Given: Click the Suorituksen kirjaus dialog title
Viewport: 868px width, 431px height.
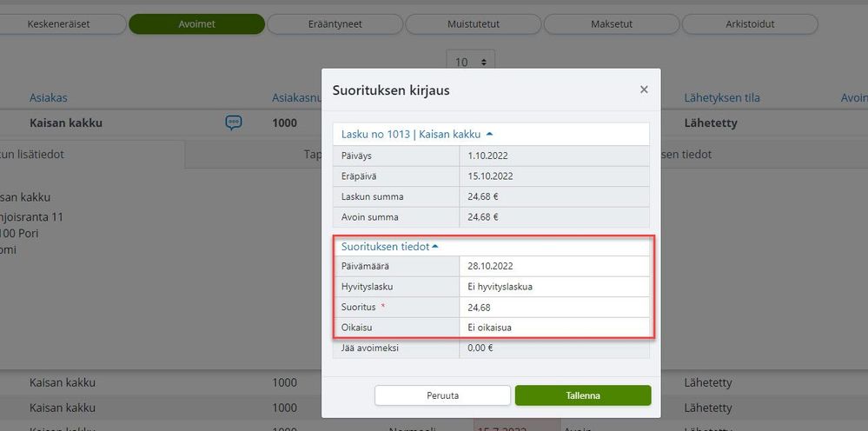Looking at the screenshot, I should click(x=391, y=90).
